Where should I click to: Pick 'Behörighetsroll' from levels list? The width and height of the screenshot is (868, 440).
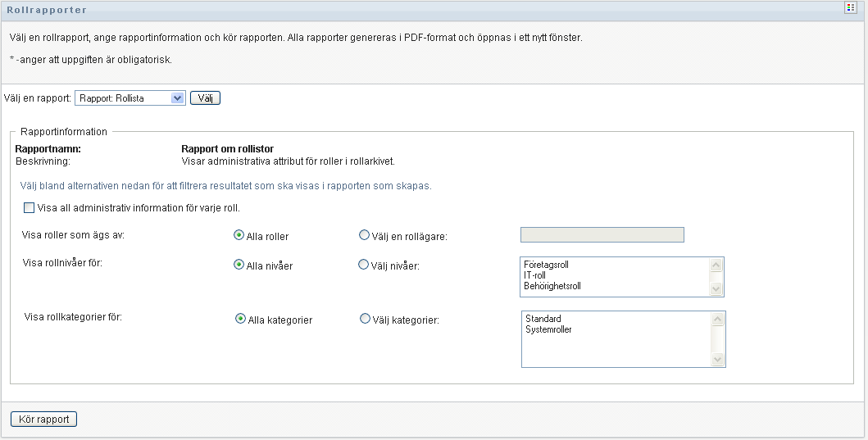pos(552,286)
